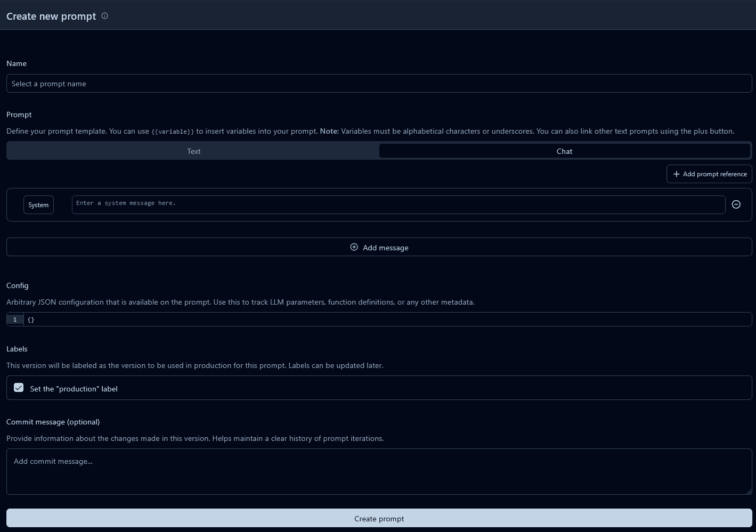Click the Add prompt reference button
The image size is (756, 532).
click(709, 174)
